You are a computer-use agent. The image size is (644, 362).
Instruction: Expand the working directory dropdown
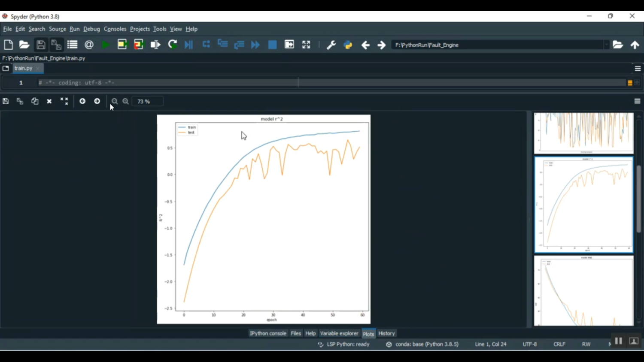(606, 45)
